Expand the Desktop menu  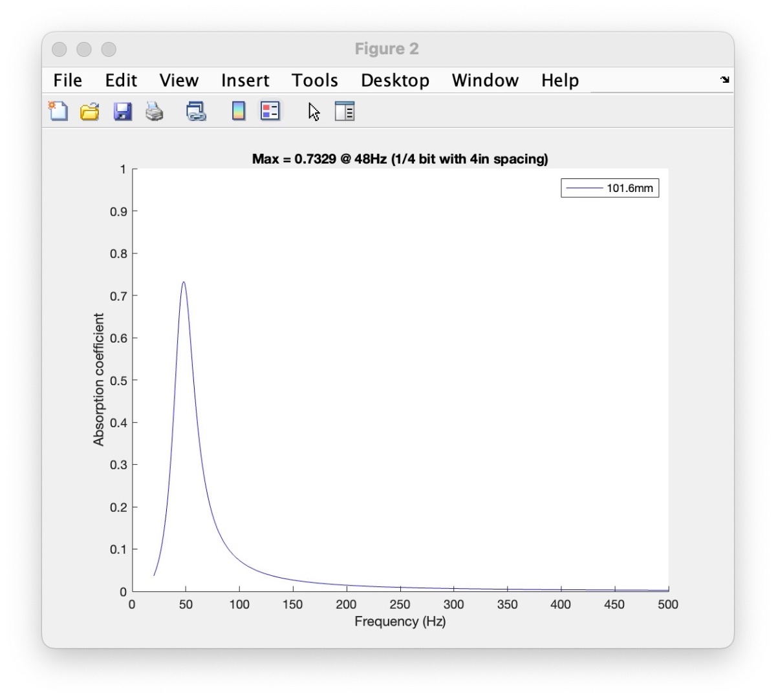coord(394,80)
